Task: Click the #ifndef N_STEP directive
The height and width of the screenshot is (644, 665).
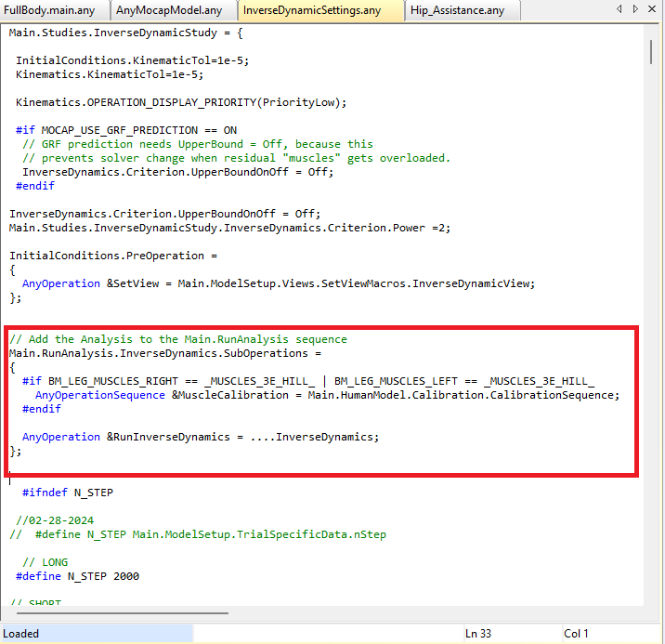Action: click(x=68, y=493)
